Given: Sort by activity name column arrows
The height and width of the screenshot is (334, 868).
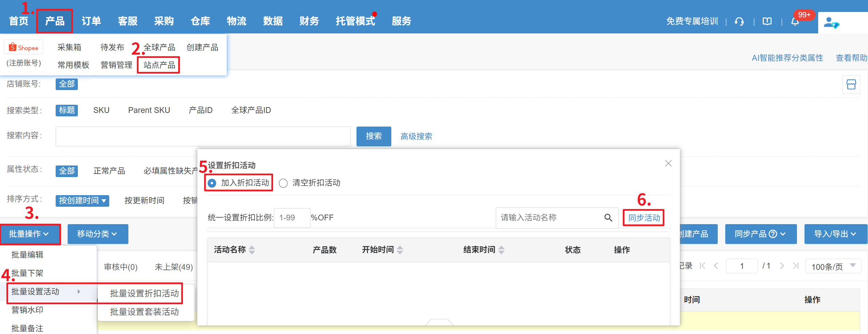Looking at the screenshot, I should click(252, 250).
